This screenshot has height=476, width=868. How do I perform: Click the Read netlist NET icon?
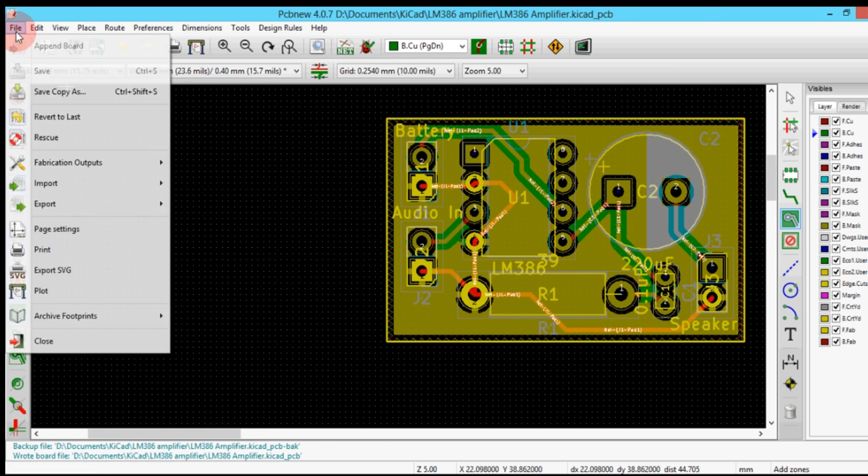pyautogui.click(x=345, y=47)
